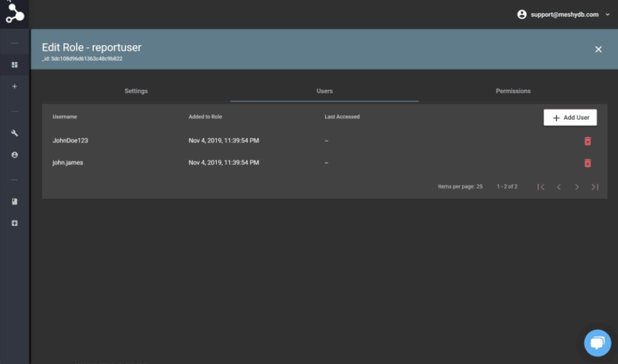Click the Added to Role column header
The height and width of the screenshot is (364, 618).
click(x=205, y=116)
